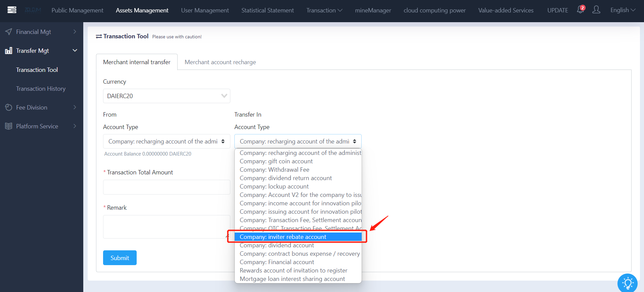
Task: Focus the Remark text area
Action: coord(167,227)
